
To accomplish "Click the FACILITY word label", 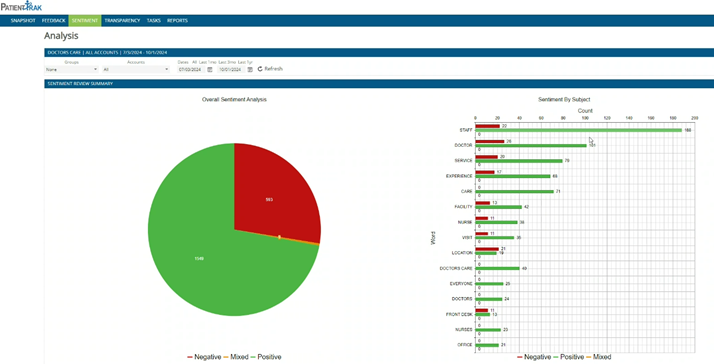I will (x=463, y=207).
